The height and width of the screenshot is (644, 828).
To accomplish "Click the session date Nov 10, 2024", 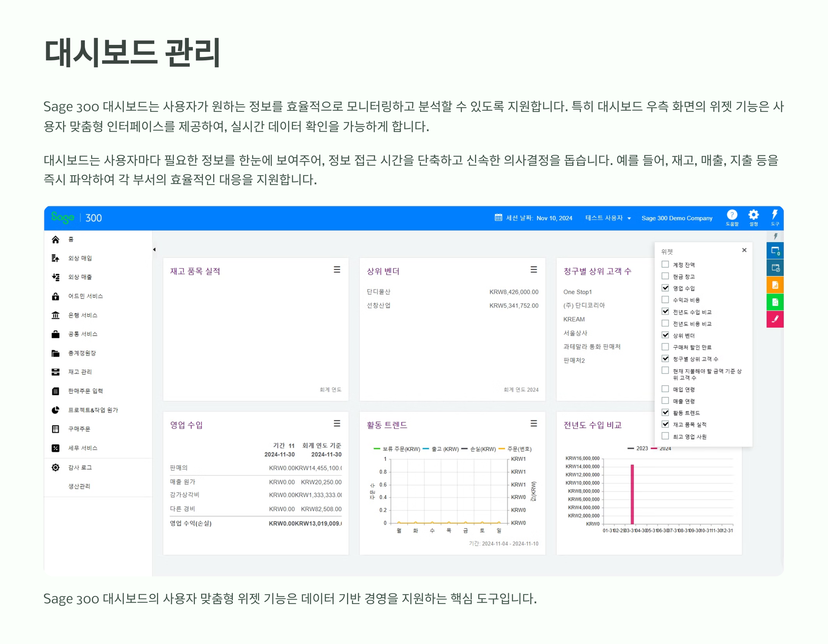I will 554,218.
